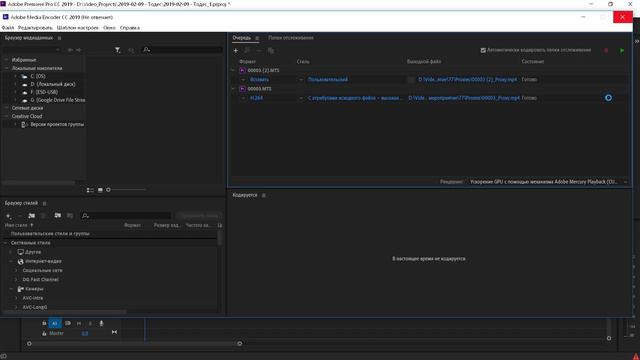The image size is (640, 360).
Task: Click the H.264 format link
Action: point(256,98)
